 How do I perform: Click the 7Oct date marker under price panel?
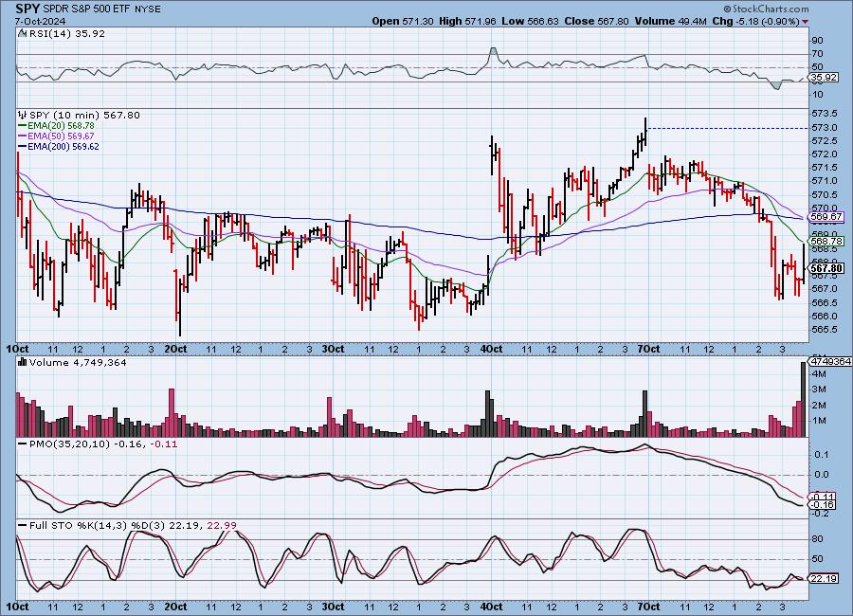click(x=648, y=349)
